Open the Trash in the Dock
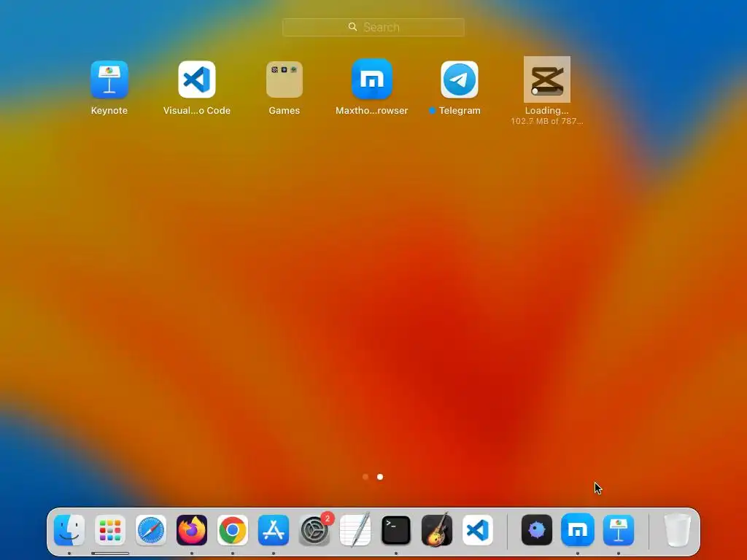This screenshot has height=560, width=747. [678, 530]
